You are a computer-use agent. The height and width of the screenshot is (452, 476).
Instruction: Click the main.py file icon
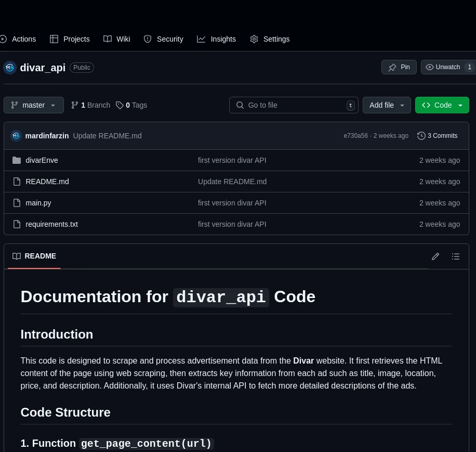click(x=17, y=203)
